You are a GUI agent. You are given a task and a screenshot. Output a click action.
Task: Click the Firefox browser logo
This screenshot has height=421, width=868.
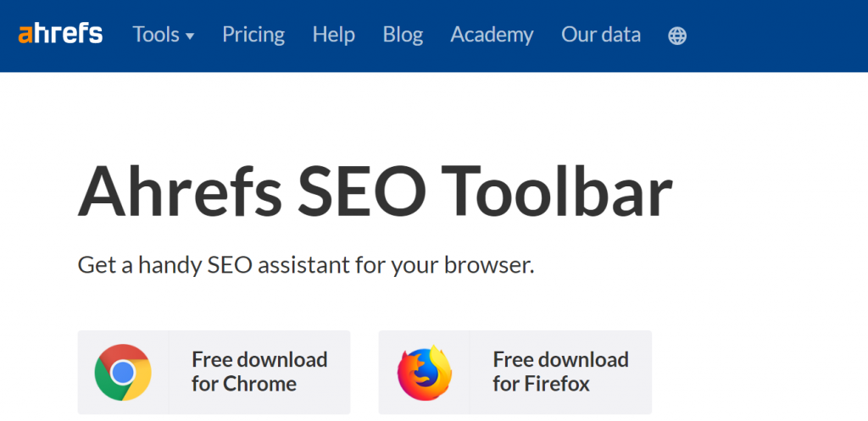pos(424,373)
